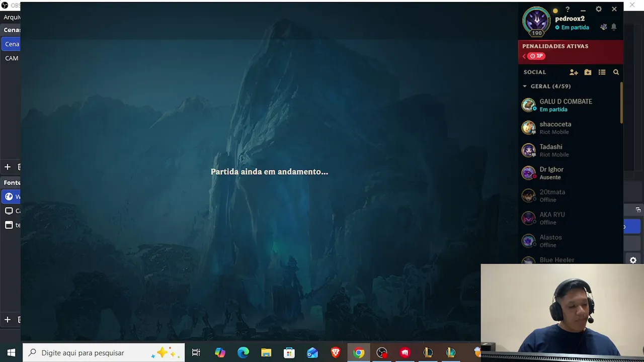The image size is (644, 362).
Task: Select offline friend 20tmata
Action: click(570, 196)
